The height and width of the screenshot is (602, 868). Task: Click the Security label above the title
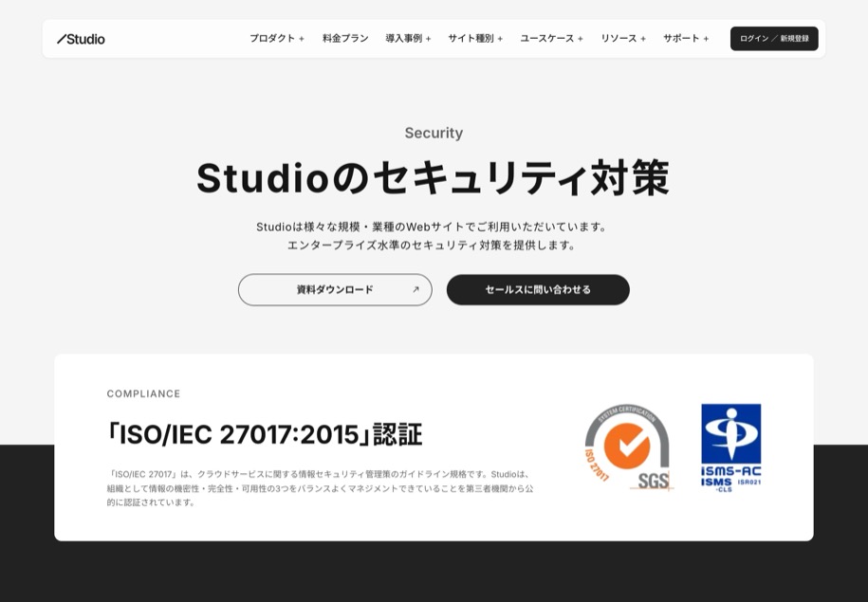pos(434,133)
